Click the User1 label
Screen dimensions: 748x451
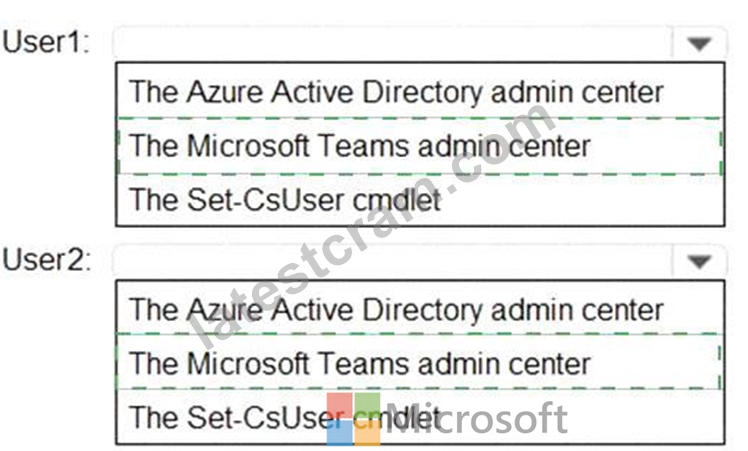point(46,42)
